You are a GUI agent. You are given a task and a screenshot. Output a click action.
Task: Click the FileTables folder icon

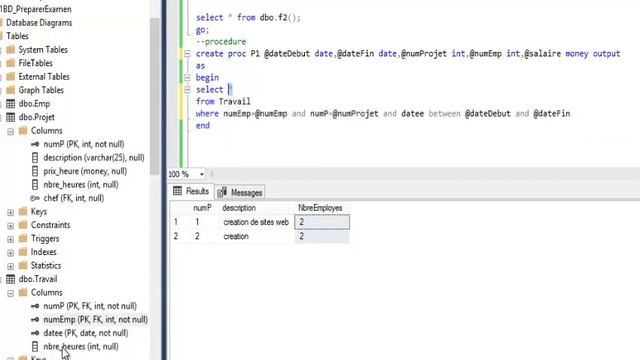(x=11, y=63)
